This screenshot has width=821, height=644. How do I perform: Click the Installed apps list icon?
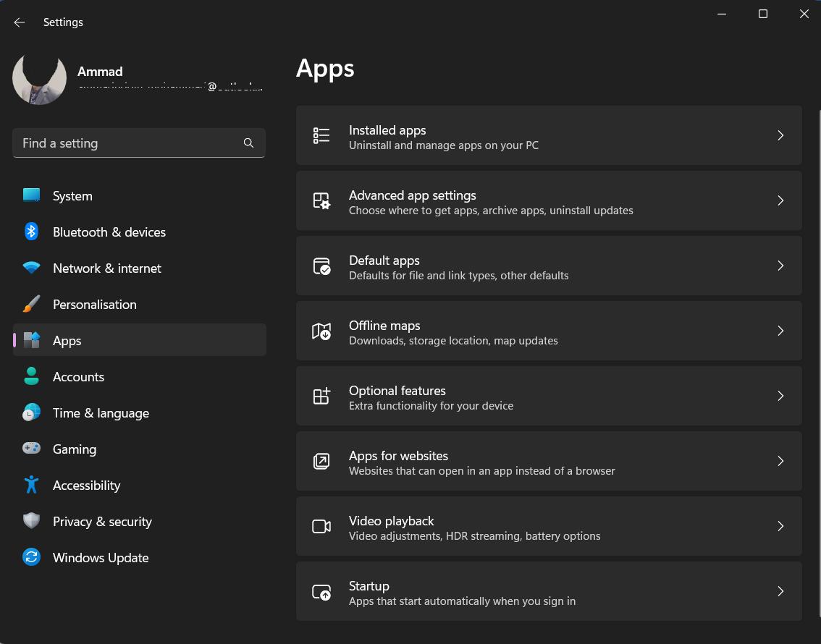pyautogui.click(x=321, y=135)
